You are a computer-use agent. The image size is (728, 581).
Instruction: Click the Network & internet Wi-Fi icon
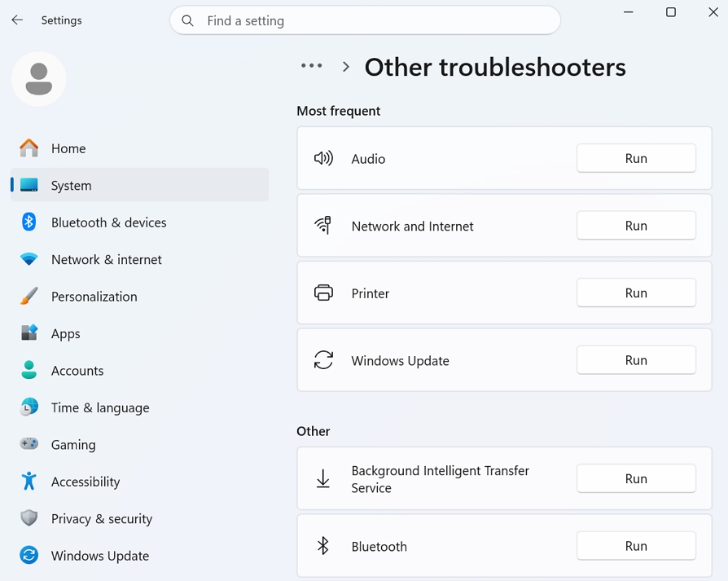[x=29, y=260]
